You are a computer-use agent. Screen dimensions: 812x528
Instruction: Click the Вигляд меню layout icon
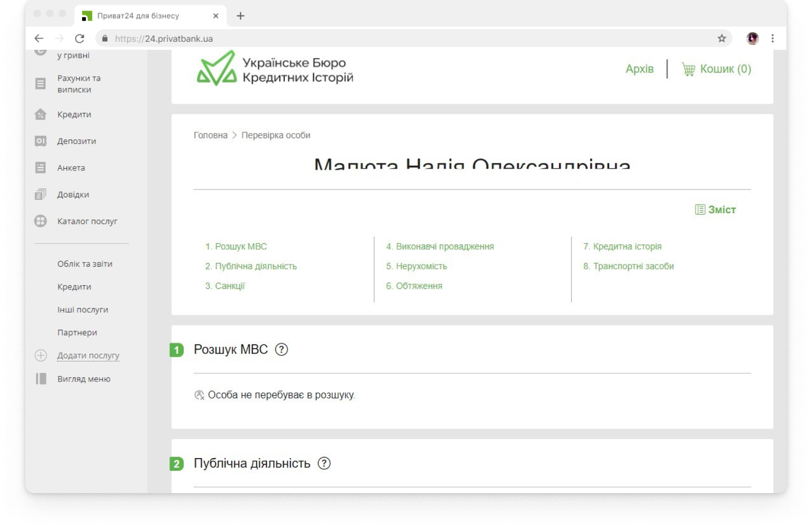(x=41, y=379)
